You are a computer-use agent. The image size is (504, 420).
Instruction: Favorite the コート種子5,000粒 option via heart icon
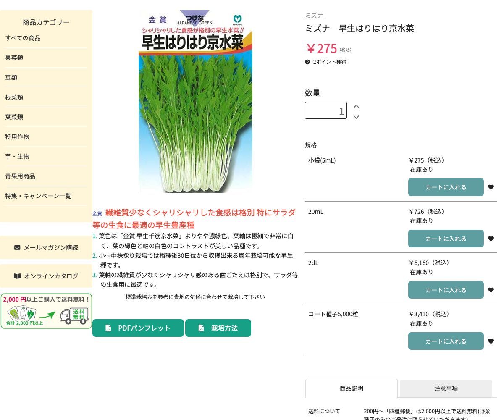(x=491, y=341)
